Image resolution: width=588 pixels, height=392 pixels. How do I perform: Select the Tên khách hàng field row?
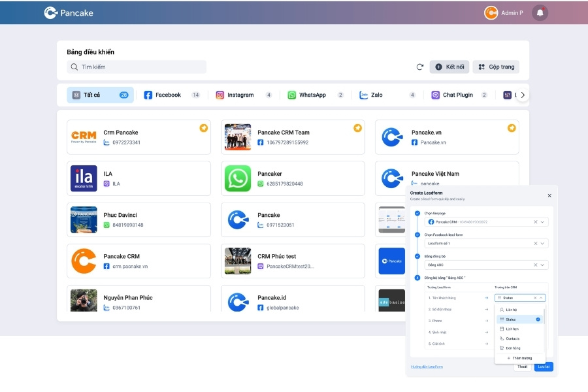(458, 298)
